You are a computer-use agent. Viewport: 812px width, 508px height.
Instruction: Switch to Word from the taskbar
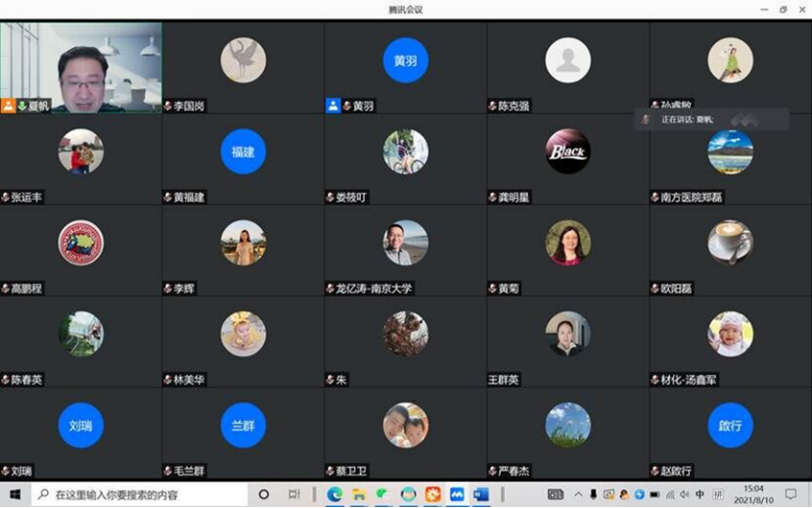[480, 494]
